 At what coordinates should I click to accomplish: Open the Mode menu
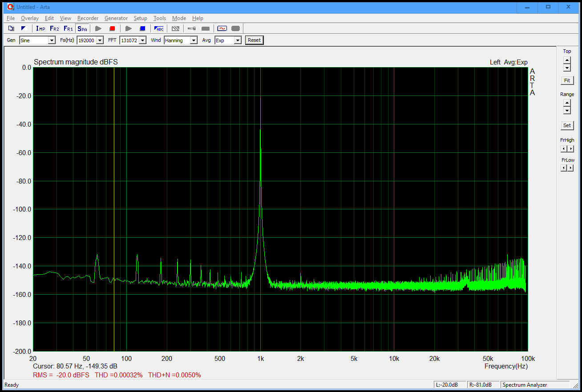coord(179,18)
